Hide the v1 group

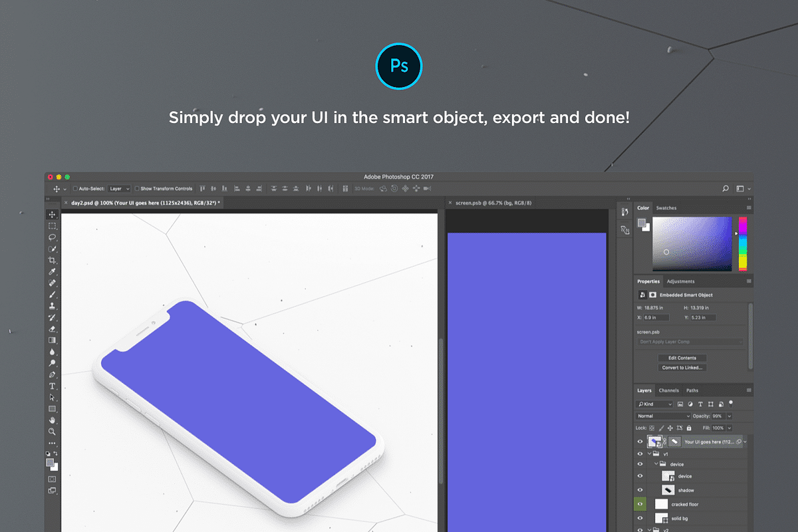(640, 454)
